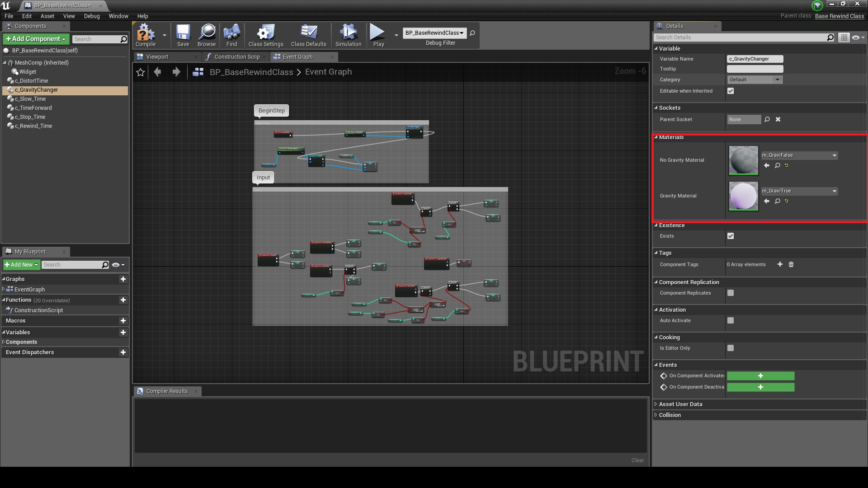Open the Debug menu
This screenshot has height=488, width=868.
(x=92, y=16)
